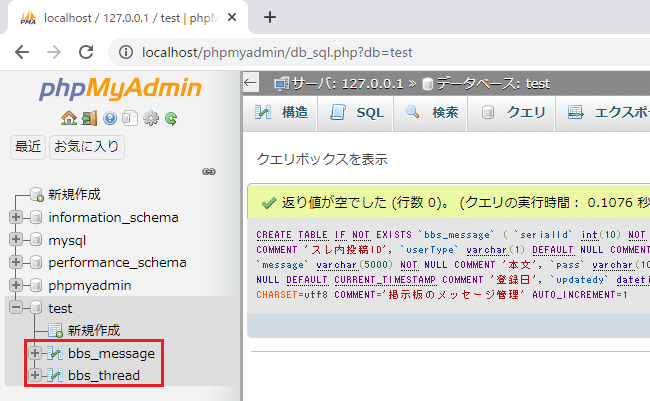This screenshot has width=650, height=401.
Task: Open the navigation panel settings gear
Action: pyautogui.click(x=150, y=119)
